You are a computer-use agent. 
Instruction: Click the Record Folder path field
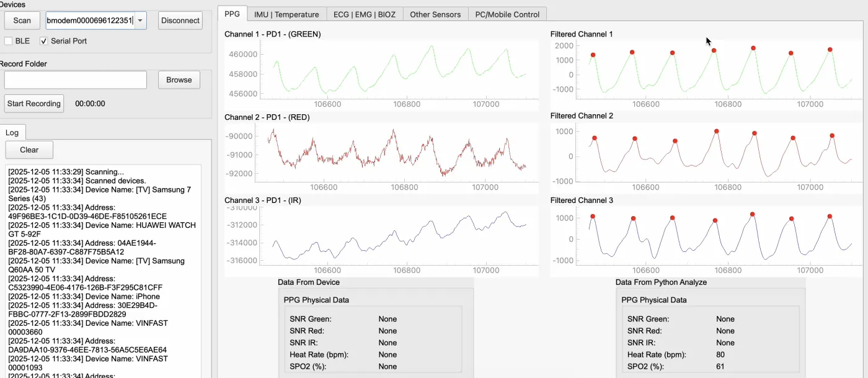point(76,79)
